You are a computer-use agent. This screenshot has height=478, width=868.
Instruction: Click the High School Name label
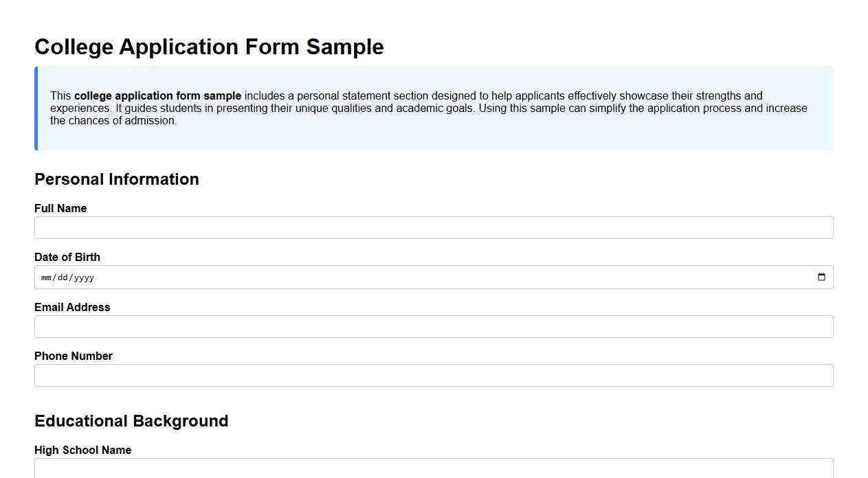[82, 450]
